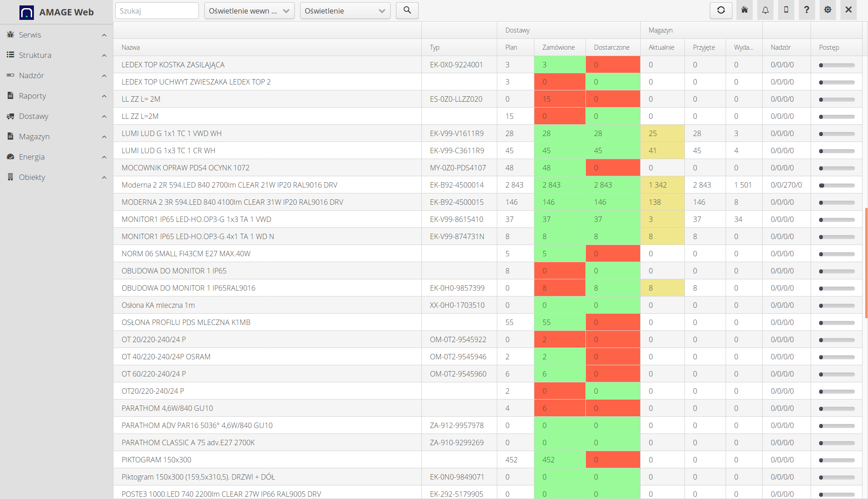Click the Szukaj search input field

click(x=156, y=11)
